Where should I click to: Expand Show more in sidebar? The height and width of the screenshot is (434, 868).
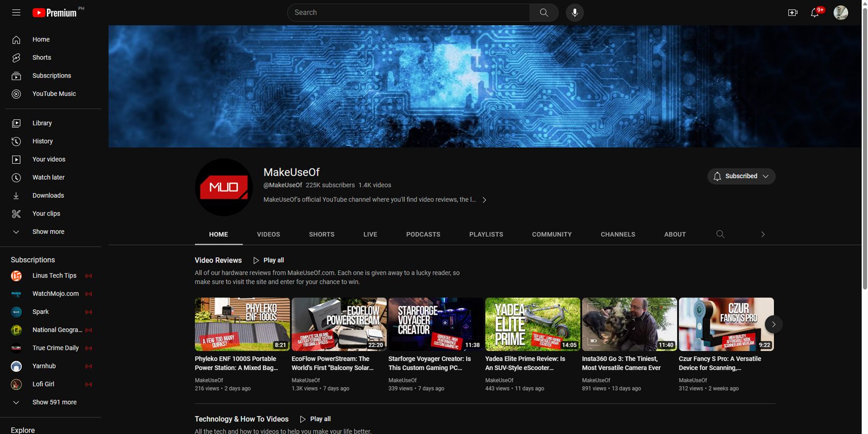(53, 231)
